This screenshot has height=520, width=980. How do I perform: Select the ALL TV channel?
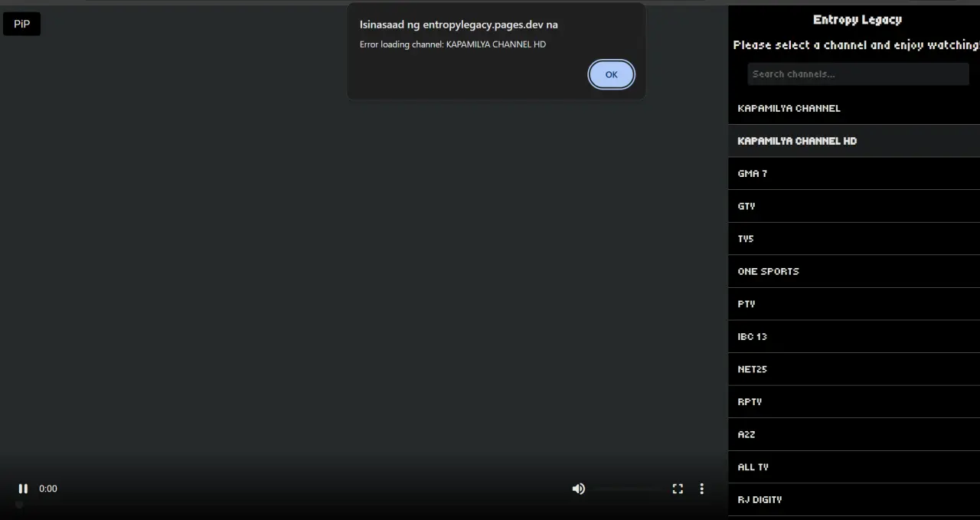coord(854,466)
